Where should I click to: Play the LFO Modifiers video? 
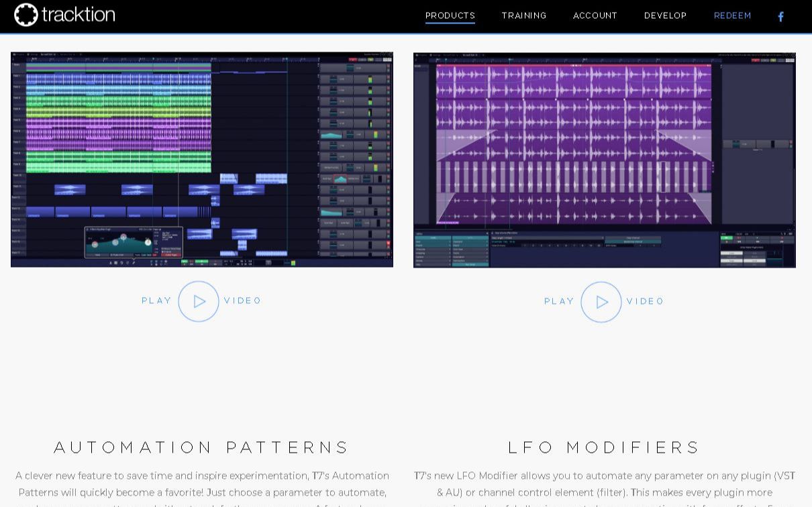pyautogui.click(x=601, y=302)
